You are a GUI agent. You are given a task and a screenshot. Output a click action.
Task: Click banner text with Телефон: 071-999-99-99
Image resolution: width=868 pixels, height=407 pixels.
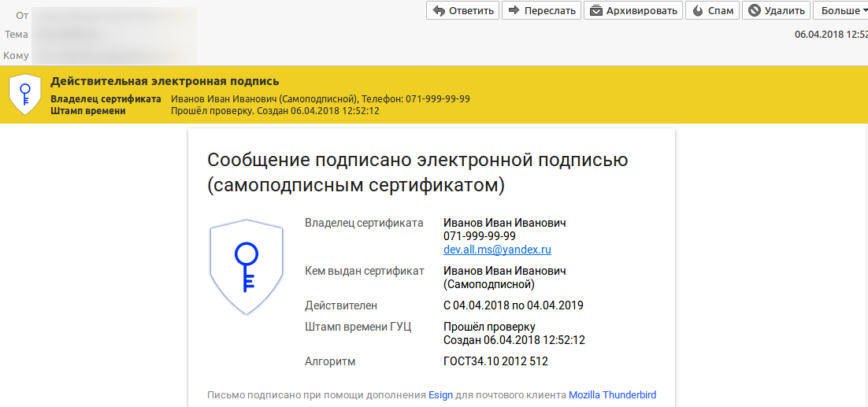(x=321, y=99)
